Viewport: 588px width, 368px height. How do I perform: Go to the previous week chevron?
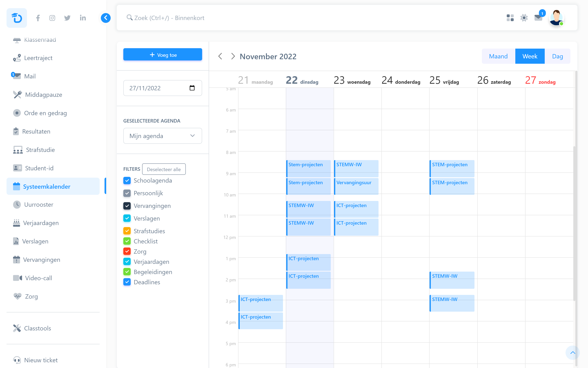[220, 56]
